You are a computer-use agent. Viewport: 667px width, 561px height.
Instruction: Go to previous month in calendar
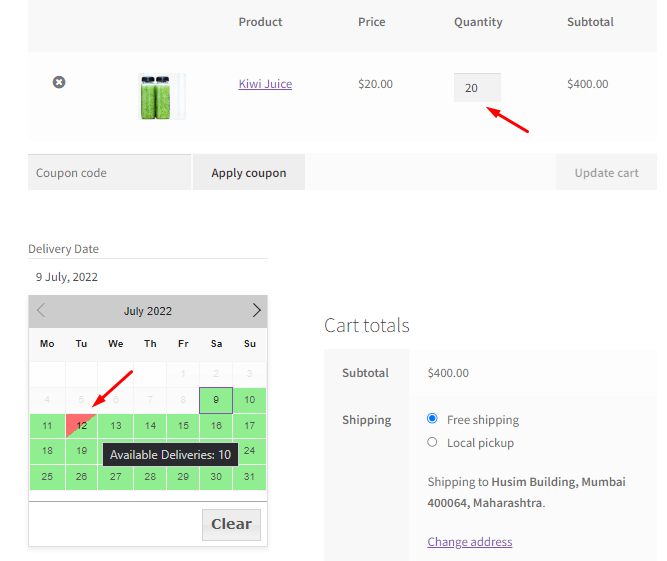tap(41, 311)
